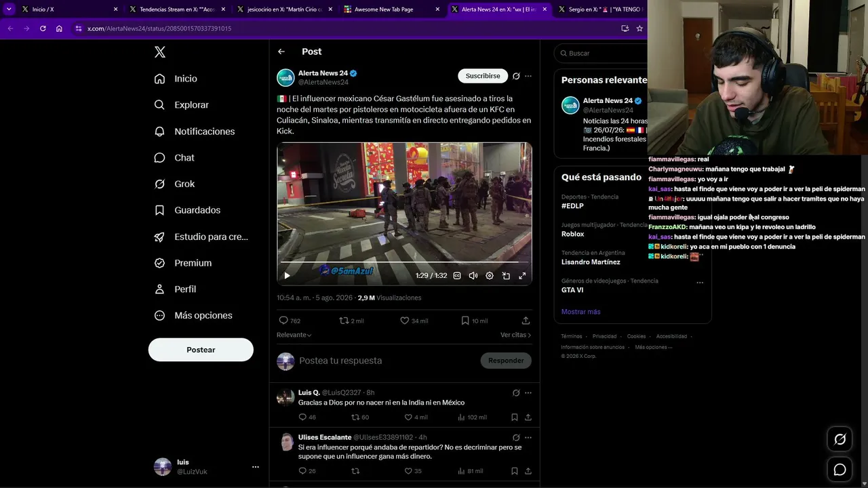
Task: Repost Luis Q.'s comment
Action: tap(360, 417)
